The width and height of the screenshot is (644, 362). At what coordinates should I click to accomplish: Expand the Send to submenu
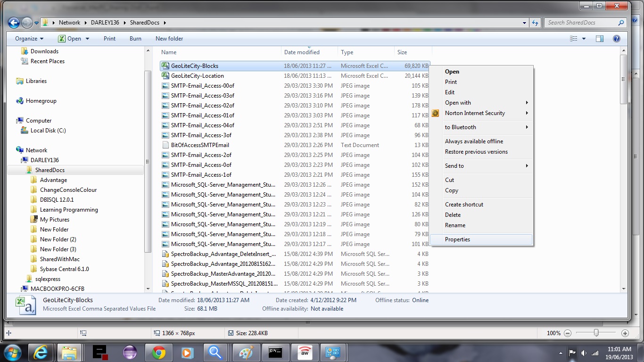(x=486, y=166)
